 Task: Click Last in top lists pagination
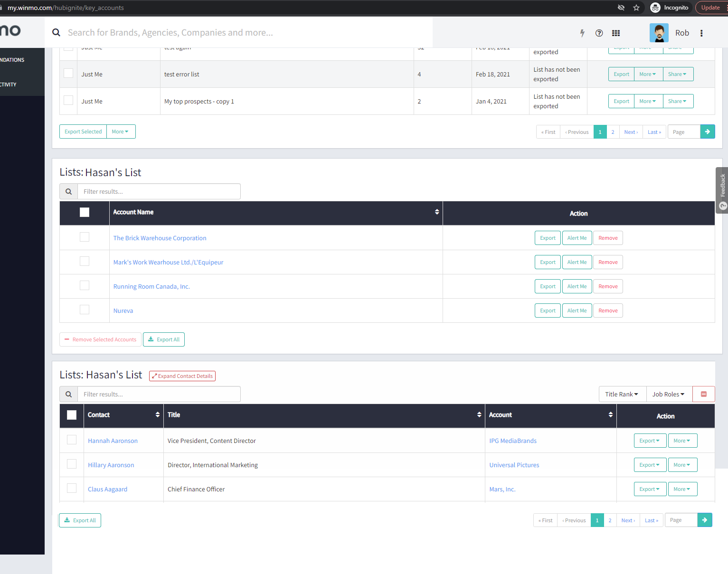click(x=654, y=132)
